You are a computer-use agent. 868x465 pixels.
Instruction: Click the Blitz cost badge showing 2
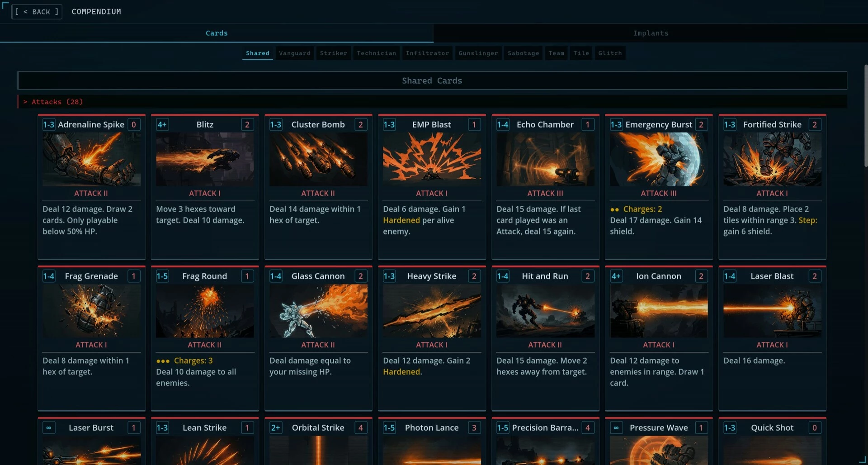[247, 124]
